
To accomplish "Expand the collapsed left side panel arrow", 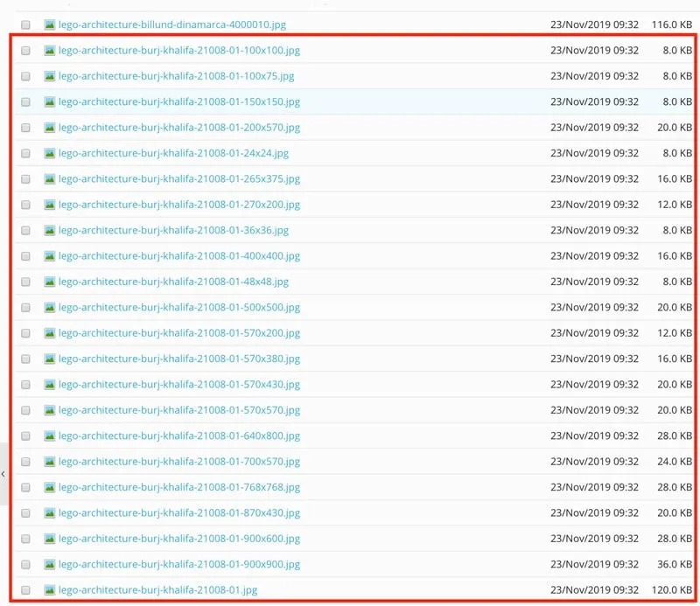I will [3, 473].
